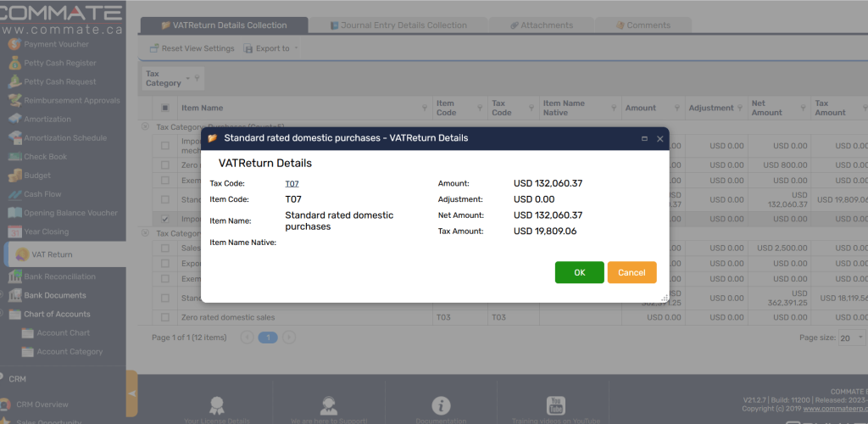Click the YouTube training videos icon

(x=555, y=405)
